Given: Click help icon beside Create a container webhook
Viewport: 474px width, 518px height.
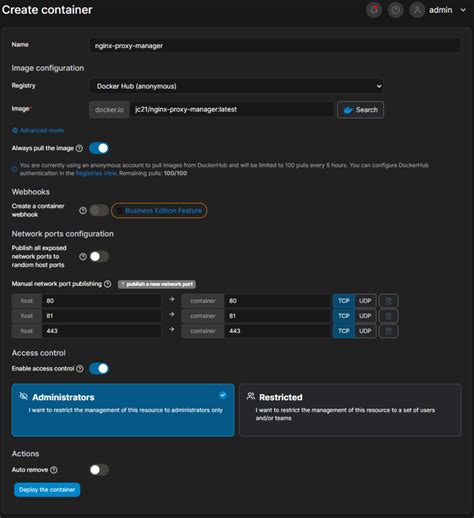Looking at the screenshot, I should [83, 211].
